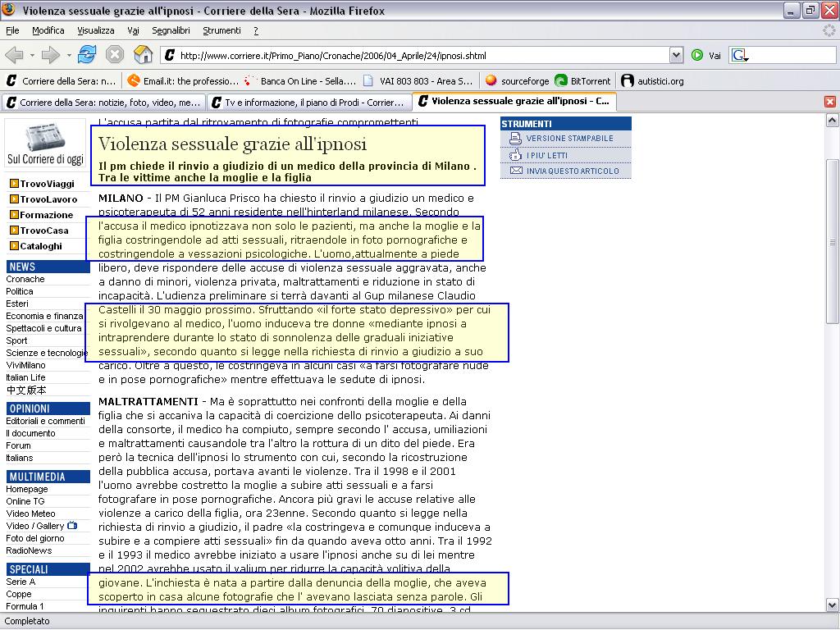Open the BitTorrent bookmark

[583, 81]
